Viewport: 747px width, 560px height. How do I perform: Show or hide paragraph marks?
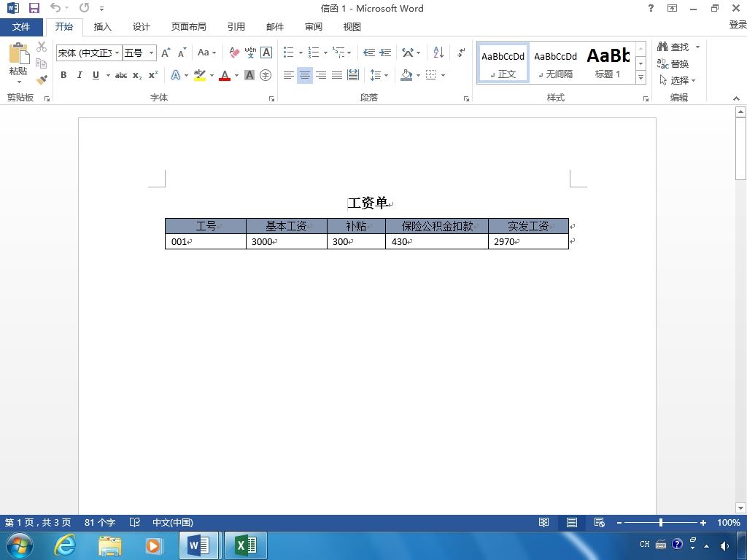point(461,52)
